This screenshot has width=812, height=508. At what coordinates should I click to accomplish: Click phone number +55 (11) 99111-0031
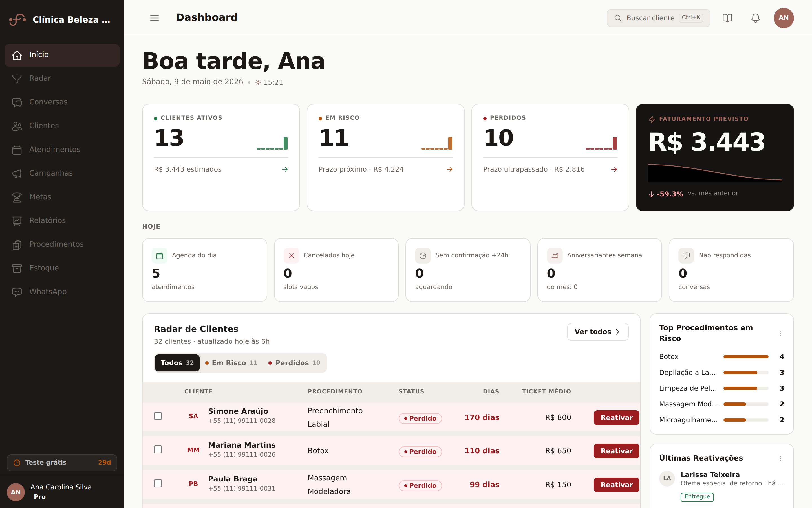[242, 489]
